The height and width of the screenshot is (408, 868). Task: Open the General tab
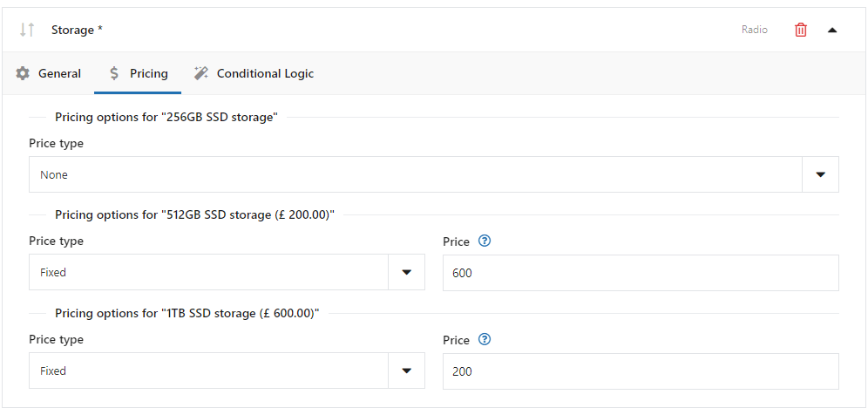pyautogui.click(x=49, y=73)
